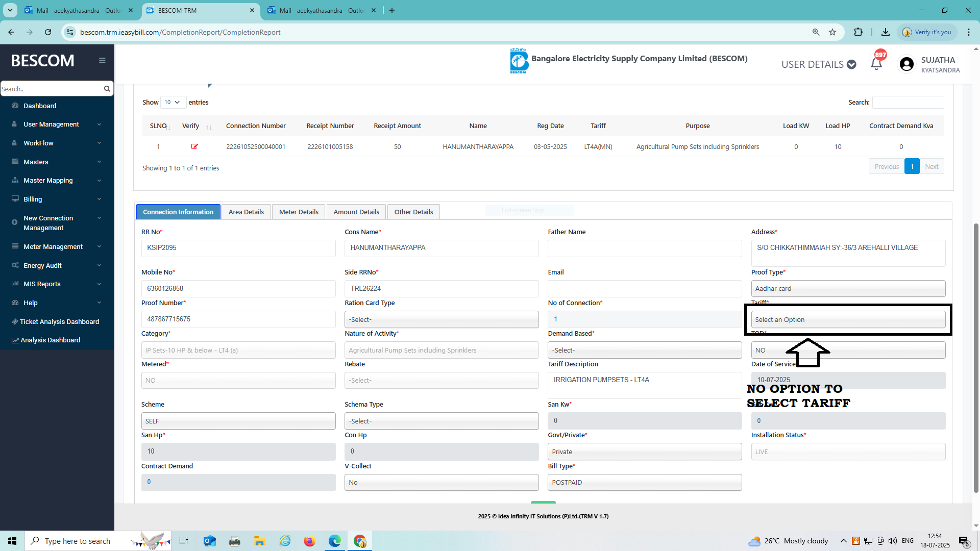Click the V-Collect No dropdown
980x551 pixels.
[x=442, y=482]
